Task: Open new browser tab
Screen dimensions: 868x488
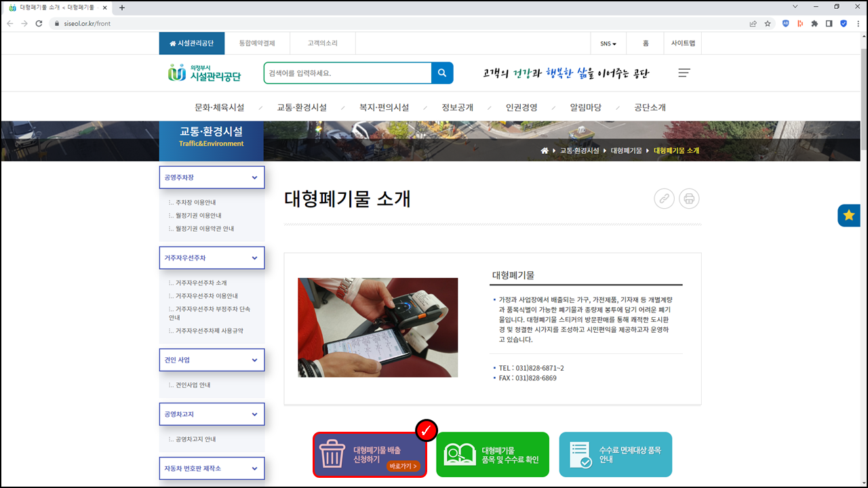Action: 122,7
